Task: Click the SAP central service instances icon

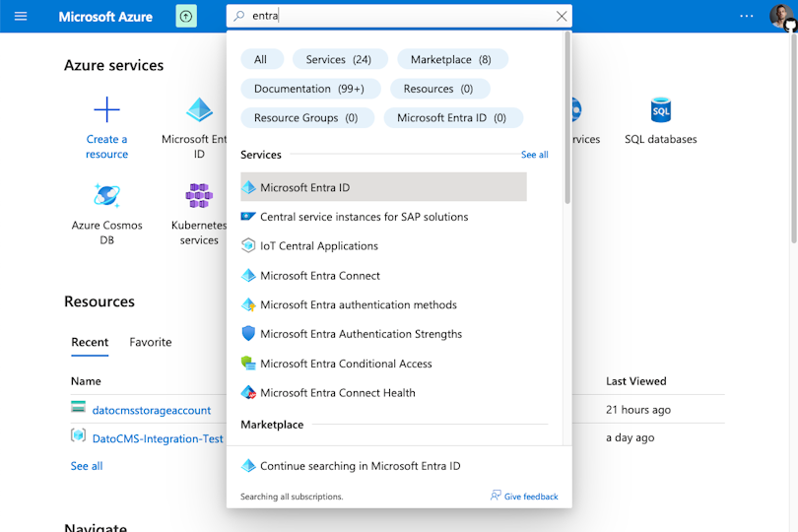Action: pos(248,217)
